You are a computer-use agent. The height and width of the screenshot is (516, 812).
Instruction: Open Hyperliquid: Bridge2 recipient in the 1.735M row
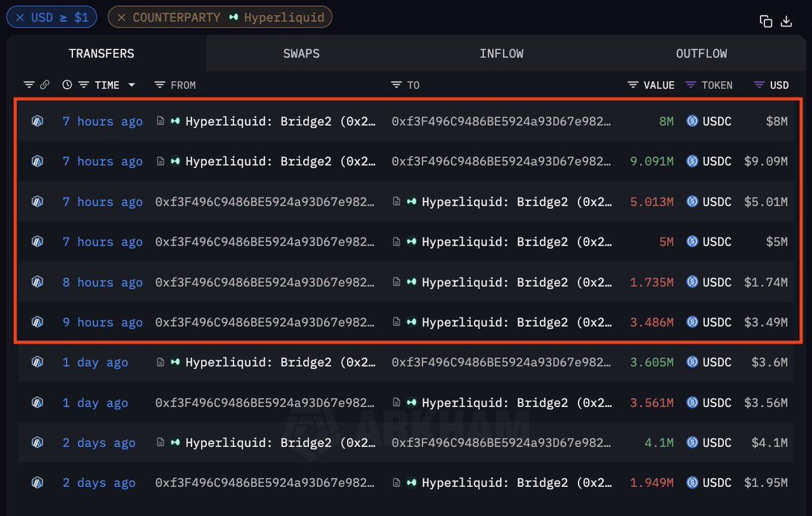(517, 282)
